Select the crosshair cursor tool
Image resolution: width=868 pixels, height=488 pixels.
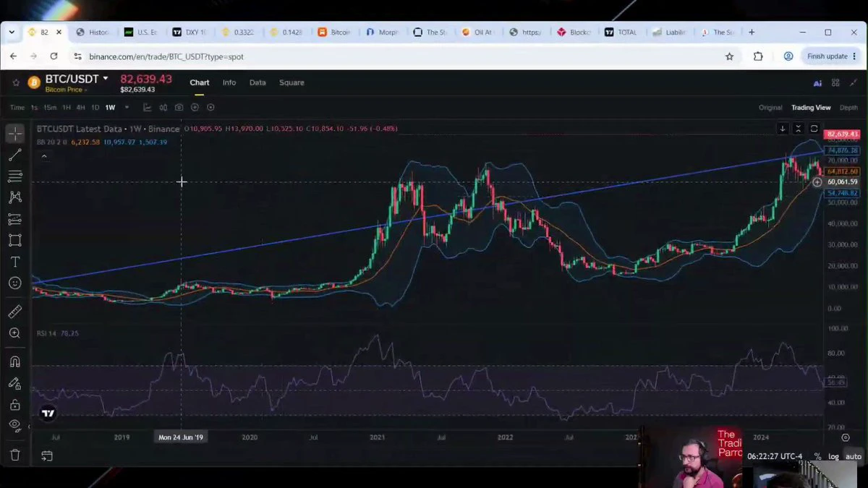[14, 133]
